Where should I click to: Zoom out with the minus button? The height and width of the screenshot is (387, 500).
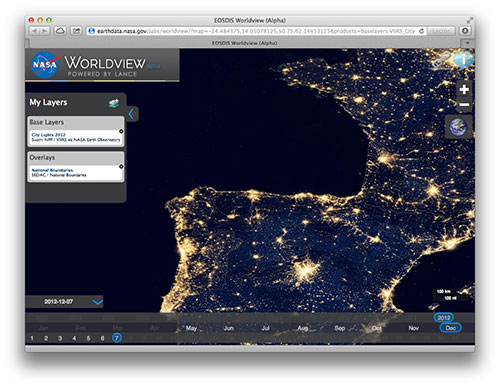click(464, 105)
